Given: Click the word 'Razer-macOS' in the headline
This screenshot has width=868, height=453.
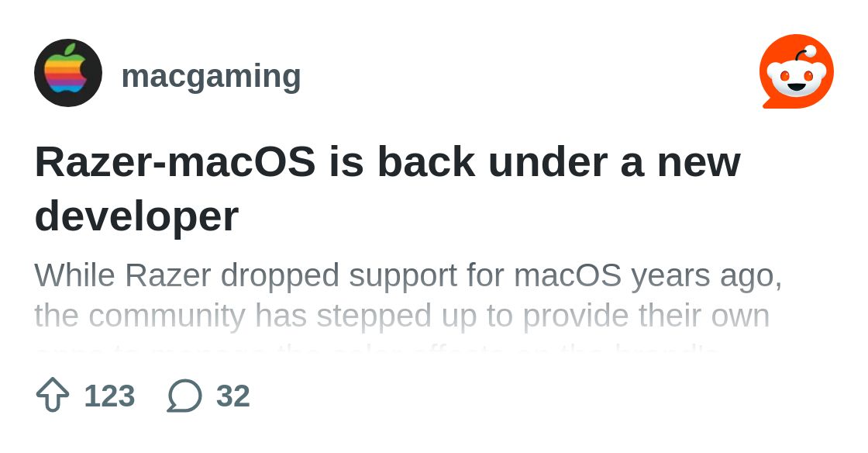Looking at the screenshot, I should [175, 162].
